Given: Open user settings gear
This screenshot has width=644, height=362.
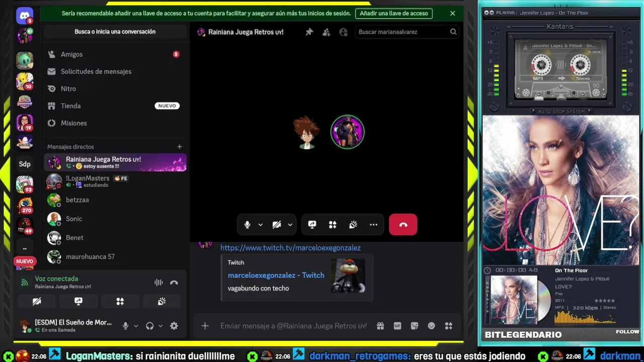Looking at the screenshot, I should point(174,326).
